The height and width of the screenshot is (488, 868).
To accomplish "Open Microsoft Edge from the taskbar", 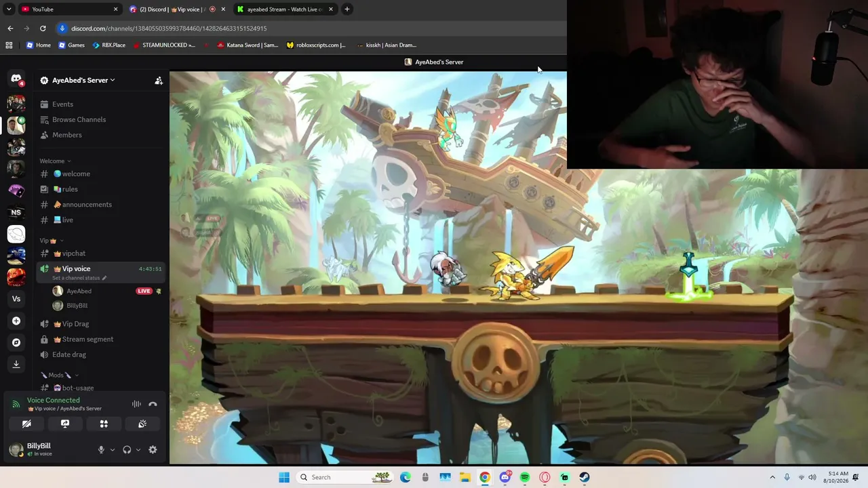I will click(406, 477).
